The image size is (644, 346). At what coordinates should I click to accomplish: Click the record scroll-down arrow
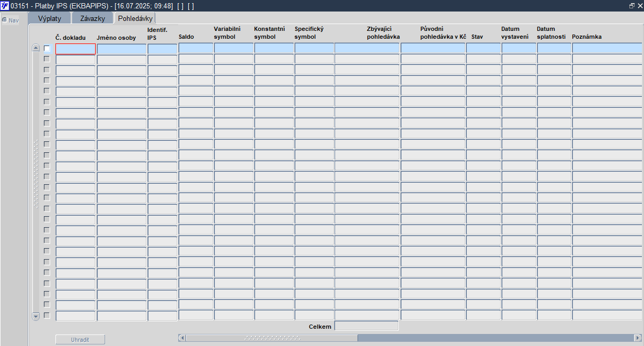tap(36, 316)
